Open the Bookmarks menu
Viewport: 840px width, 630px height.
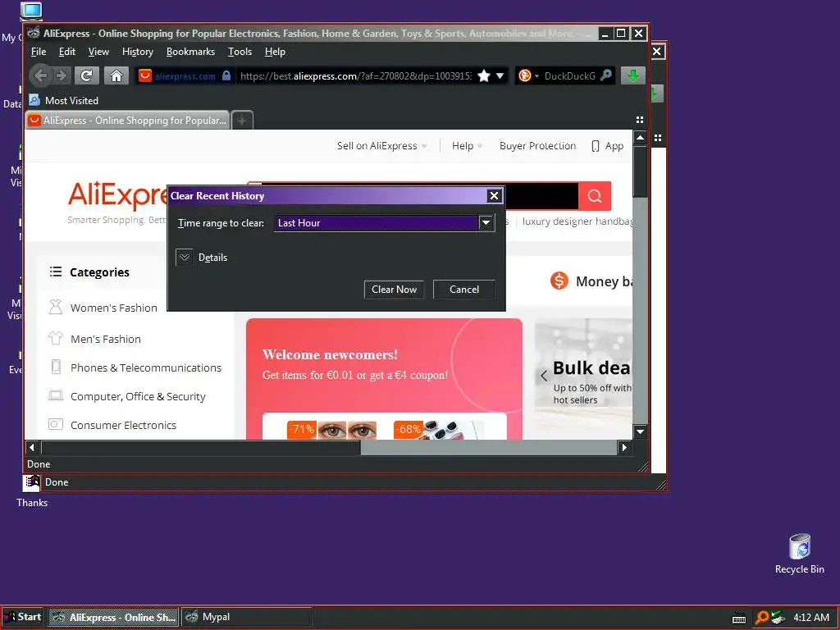(190, 52)
